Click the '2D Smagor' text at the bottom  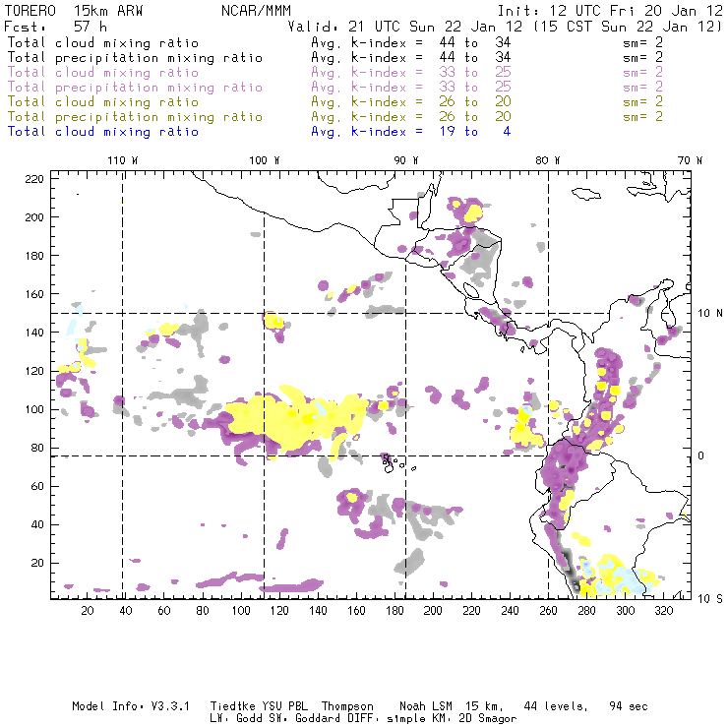coord(488,719)
